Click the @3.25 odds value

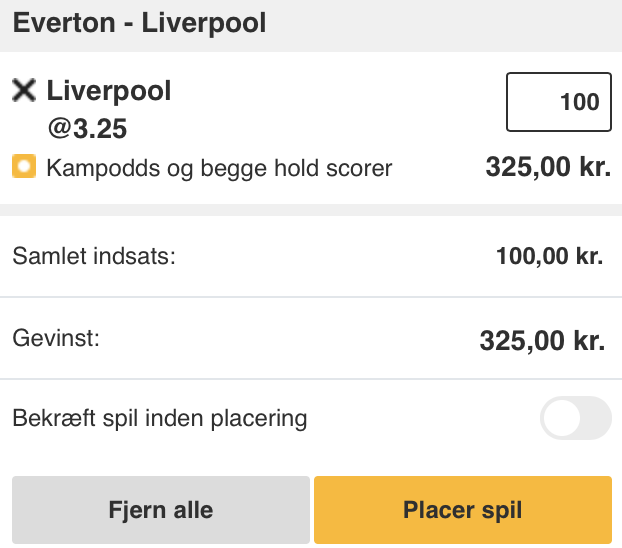[87, 129]
